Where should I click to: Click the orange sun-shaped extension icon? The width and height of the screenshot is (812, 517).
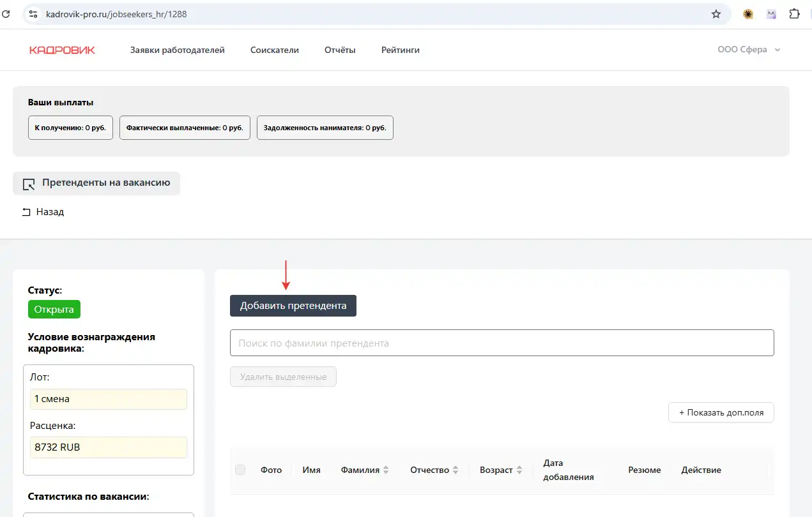tap(748, 14)
